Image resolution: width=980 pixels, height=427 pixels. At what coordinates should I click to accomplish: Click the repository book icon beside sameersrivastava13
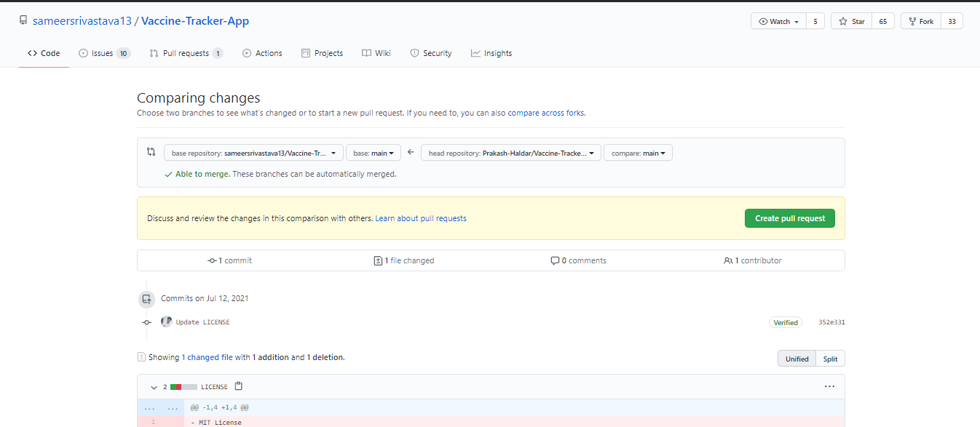coord(24,21)
